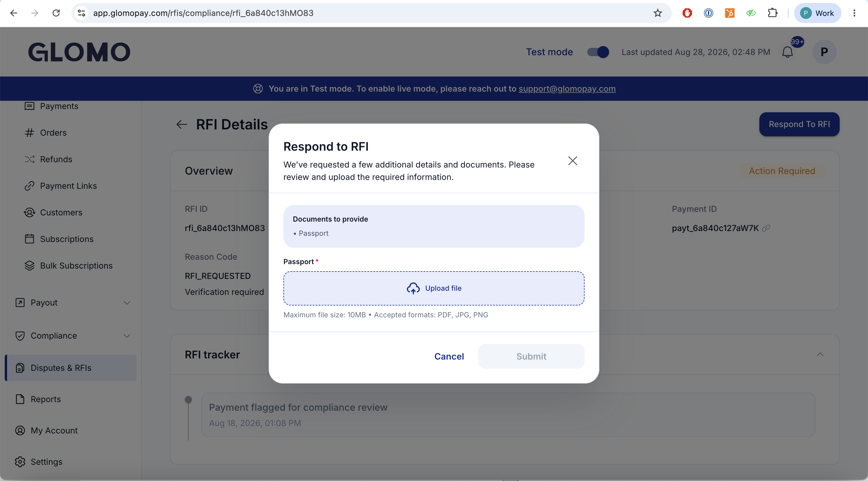Click the Upload file drop area
The image size is (868, 481).
[434, 288]
